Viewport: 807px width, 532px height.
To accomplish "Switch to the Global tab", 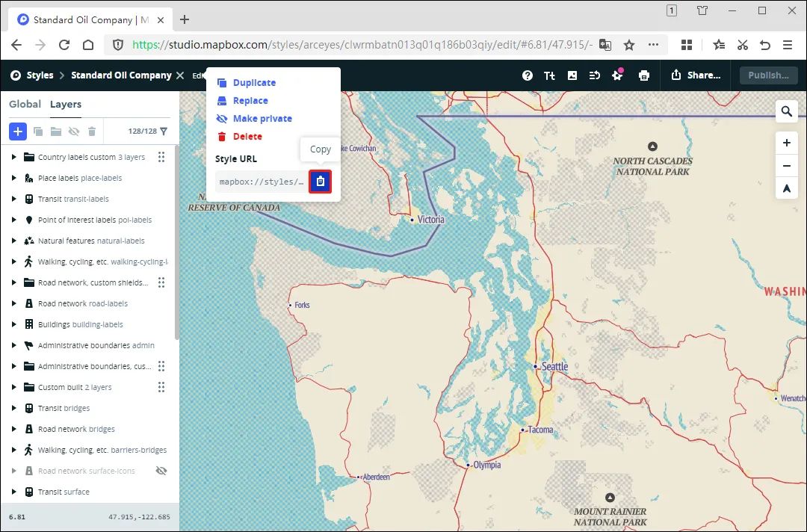I will click(x=25, y=104).
